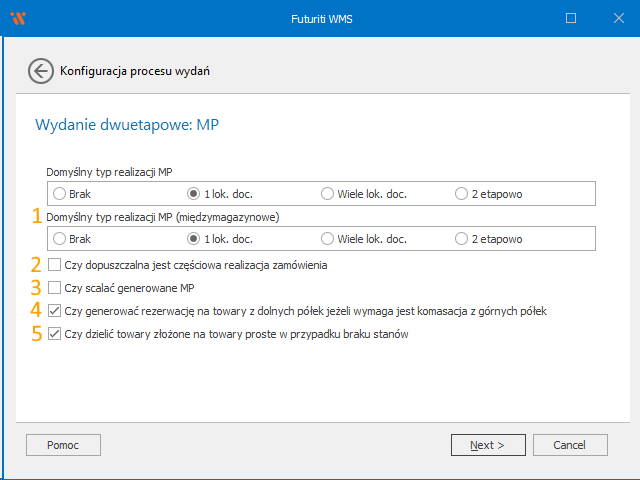
Task: Disable splitting composite goods into simple goods
Action: click(54, 334)
